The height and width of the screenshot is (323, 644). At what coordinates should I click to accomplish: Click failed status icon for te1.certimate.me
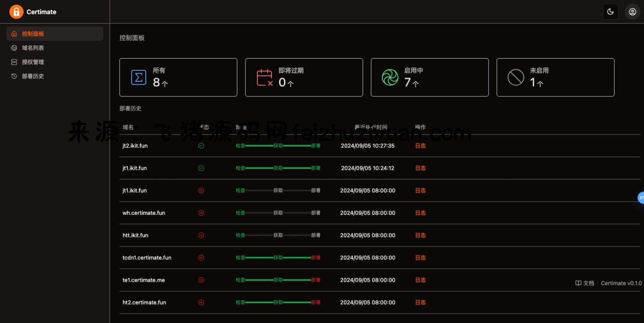click(201, 280)
